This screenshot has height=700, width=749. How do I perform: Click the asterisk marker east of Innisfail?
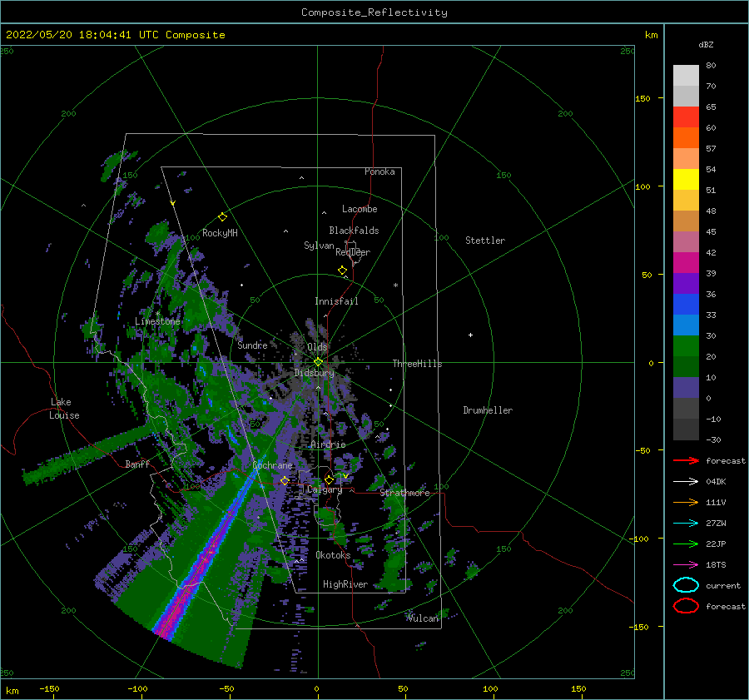pos(395,285)
